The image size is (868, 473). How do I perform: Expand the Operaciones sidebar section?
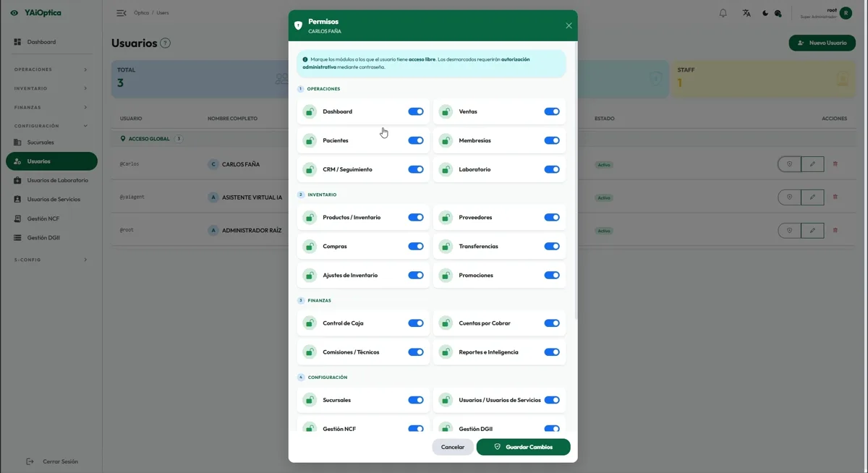51,69
